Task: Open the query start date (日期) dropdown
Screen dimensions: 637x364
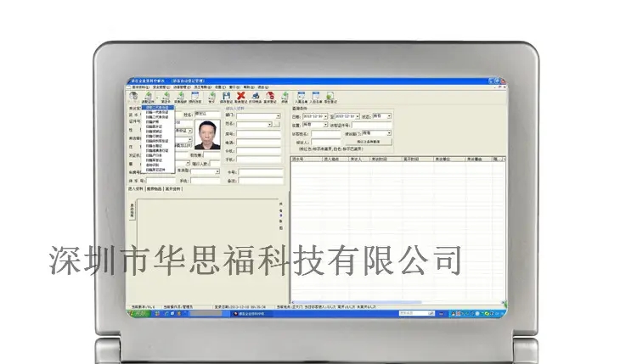Action: tap(325, 116)
